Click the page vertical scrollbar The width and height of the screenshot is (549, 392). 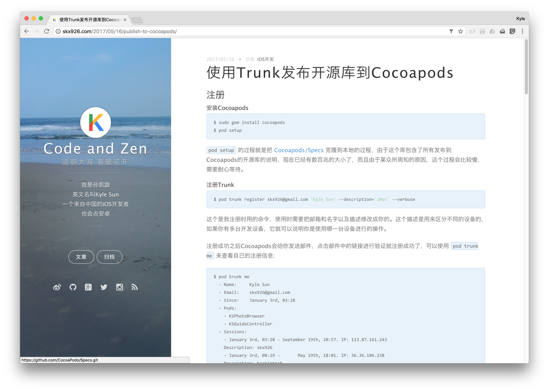point(526,67)
